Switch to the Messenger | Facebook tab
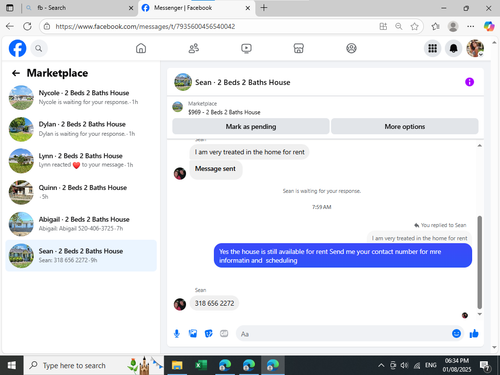This screenshot has width=500, height=375. [197, 8]
